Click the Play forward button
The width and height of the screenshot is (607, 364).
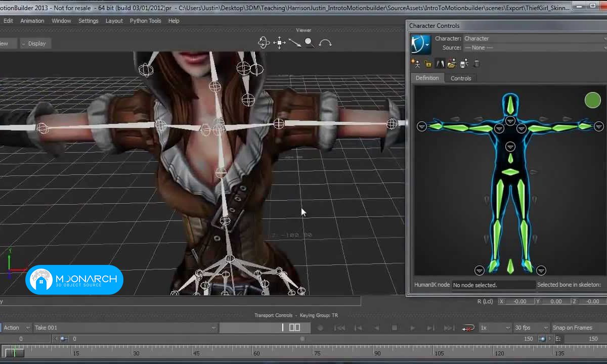413,328
